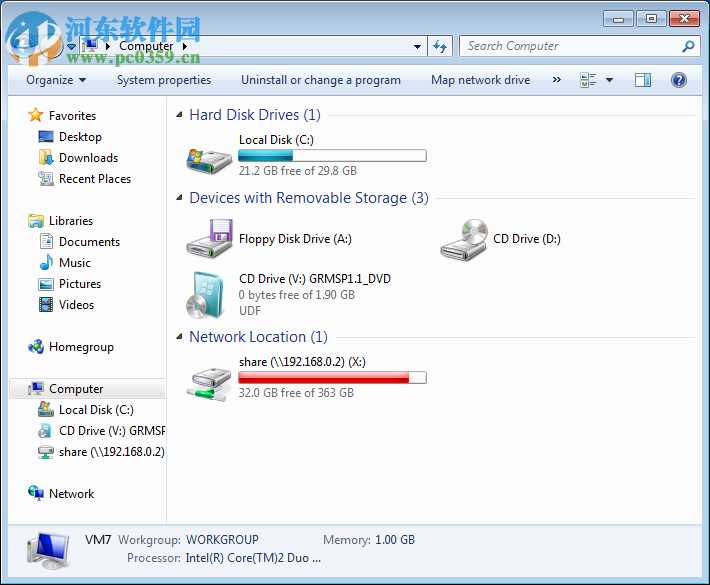Select the Videos library label
Image resolution: width=710 pixels, height=585 pixels.
(x=76, y=305)
